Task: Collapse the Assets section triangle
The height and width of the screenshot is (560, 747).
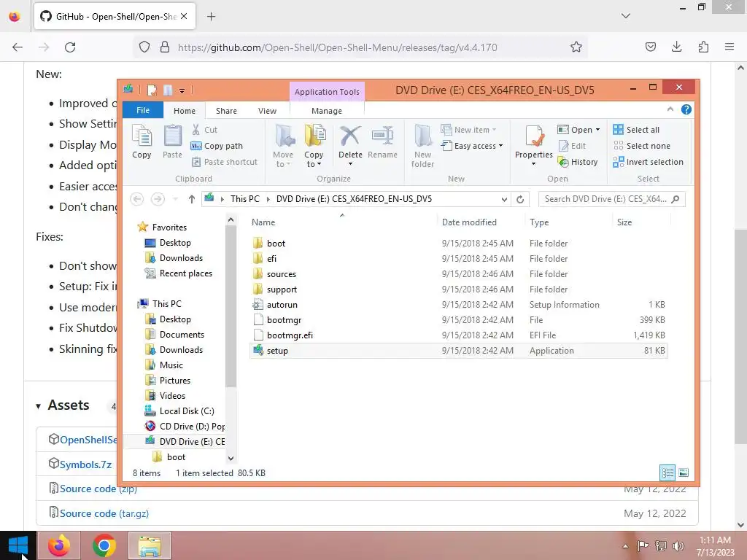Action: [38, 406]
